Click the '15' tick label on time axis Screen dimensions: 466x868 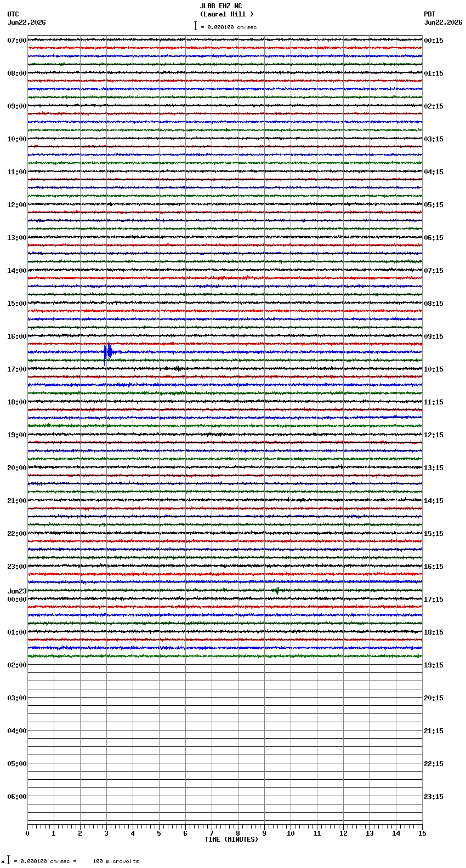(x=422, y=833)
